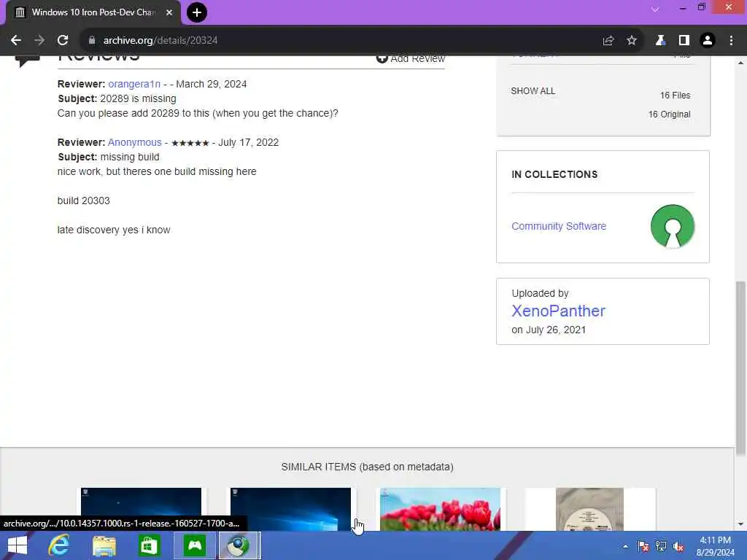Click the review text "build 20303"

click(x=83, y=201)
